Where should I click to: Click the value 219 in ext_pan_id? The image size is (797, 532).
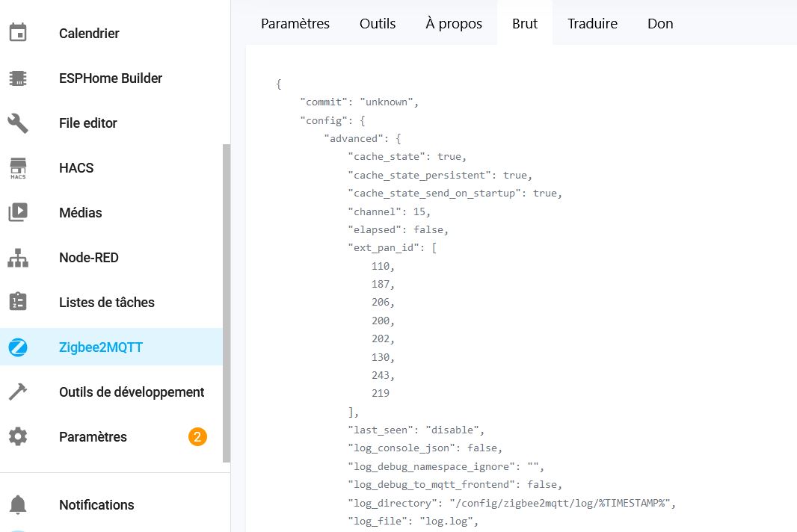[381, 393]
